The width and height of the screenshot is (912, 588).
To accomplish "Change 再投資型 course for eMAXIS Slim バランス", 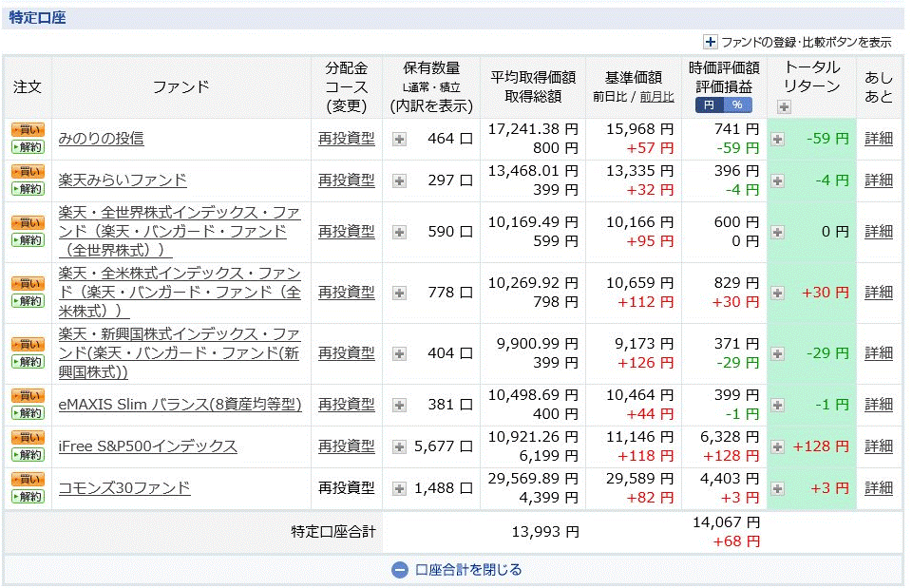I will (346, 405).
